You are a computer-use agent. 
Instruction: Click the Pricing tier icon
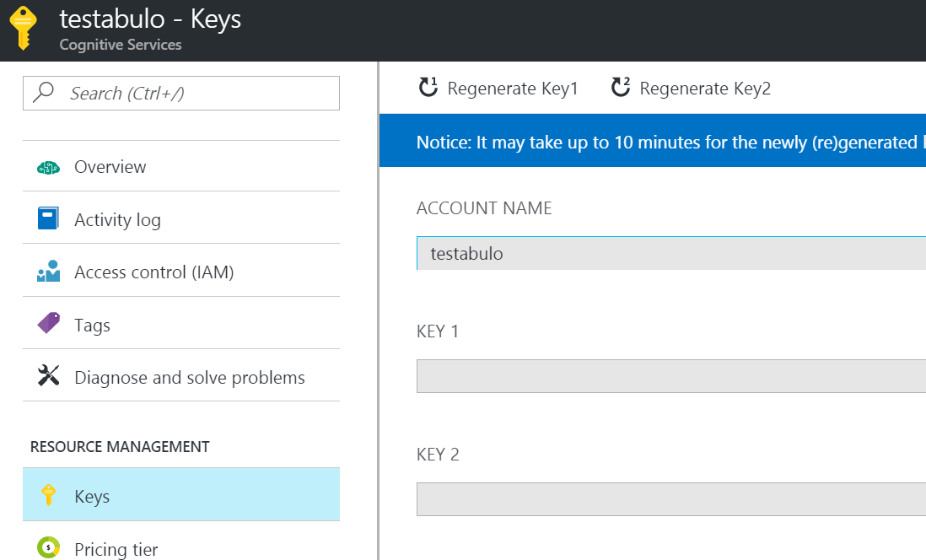point(48,547)
